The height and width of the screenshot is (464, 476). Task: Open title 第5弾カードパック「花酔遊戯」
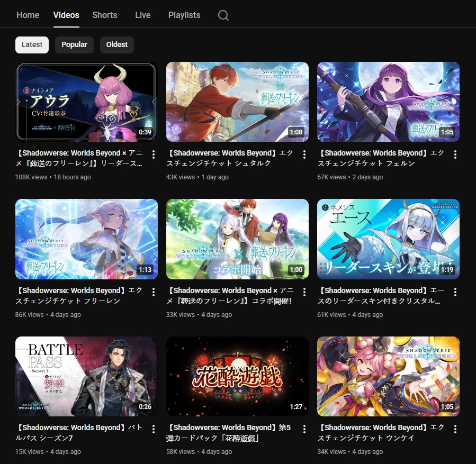[x=229, y=433]
